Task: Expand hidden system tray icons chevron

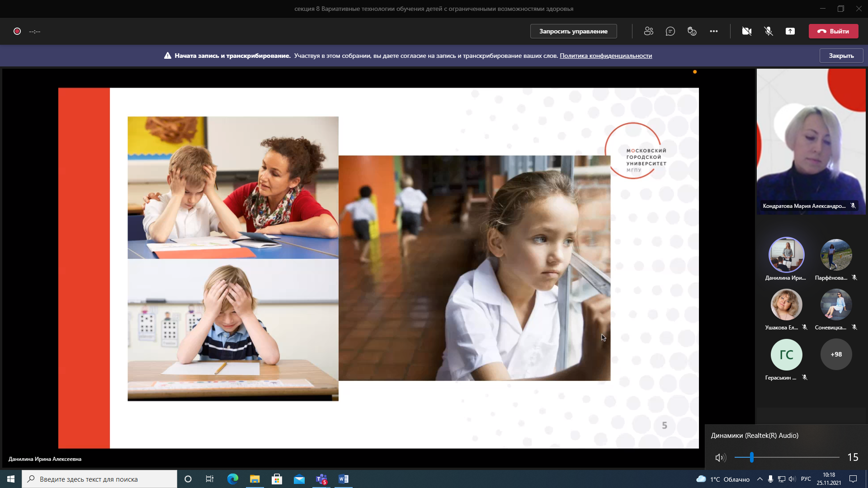Action: pos(759,479)
